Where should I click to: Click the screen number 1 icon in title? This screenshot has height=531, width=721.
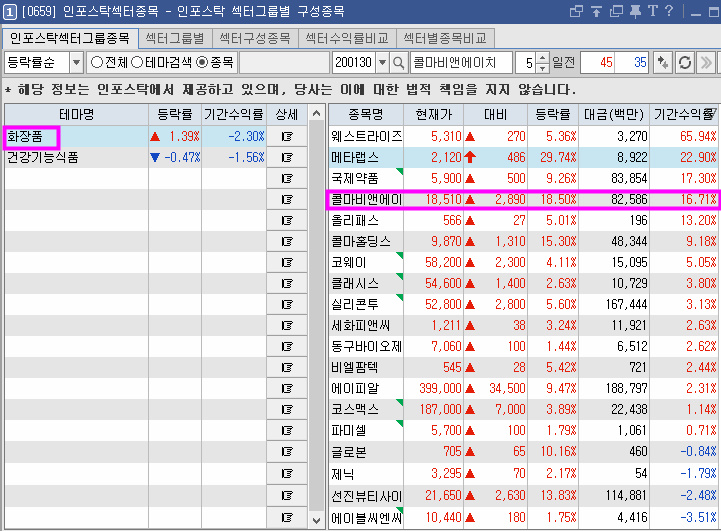pos(10,11)
